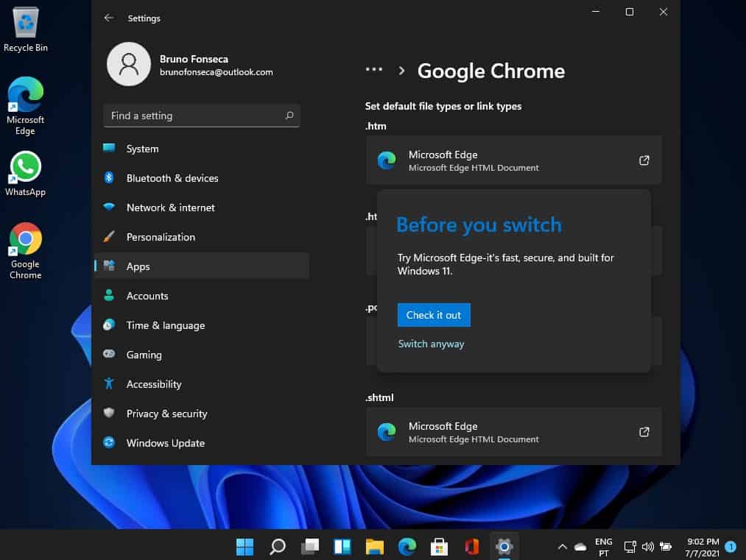Open the Gaming settings category

click(202, 355)
